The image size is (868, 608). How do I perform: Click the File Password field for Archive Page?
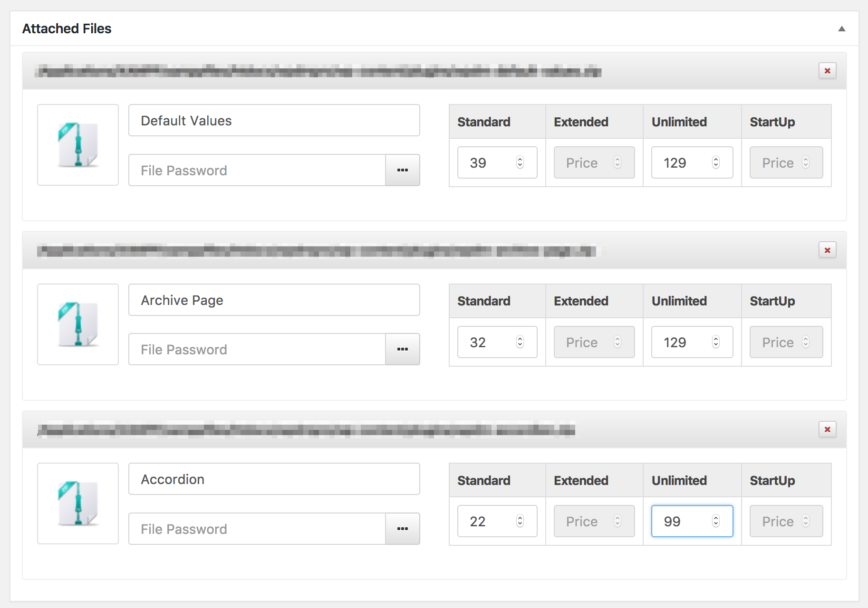(257, 349)
